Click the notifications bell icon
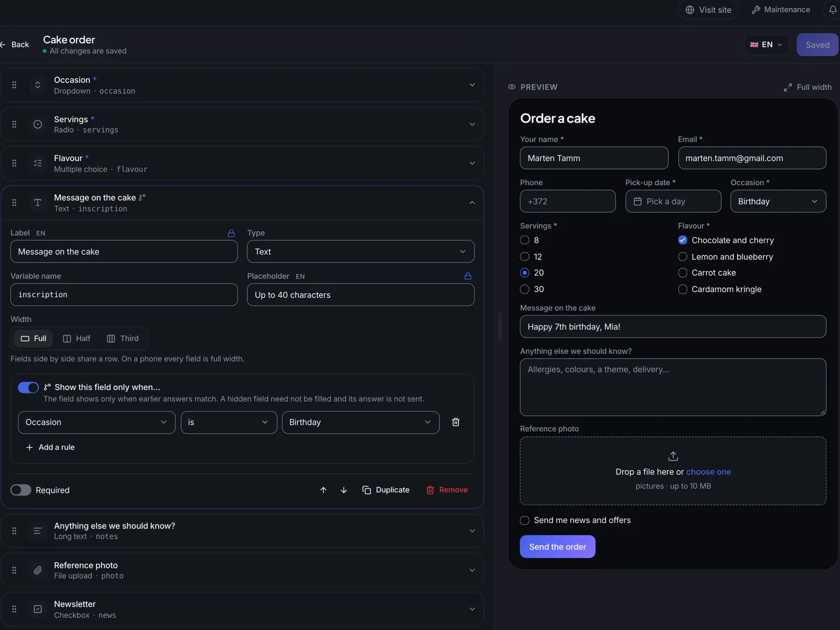The image size is (840, 630). [x=833, y=9]
